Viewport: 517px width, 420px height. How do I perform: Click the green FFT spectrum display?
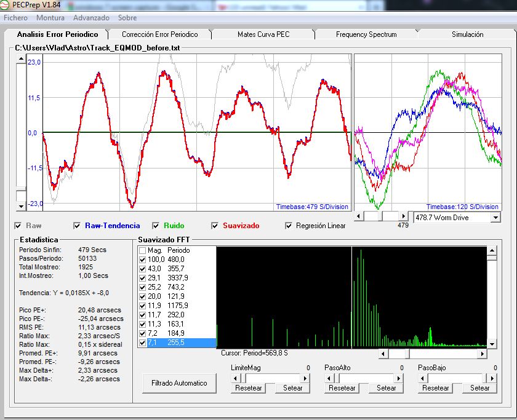(351, 298)
